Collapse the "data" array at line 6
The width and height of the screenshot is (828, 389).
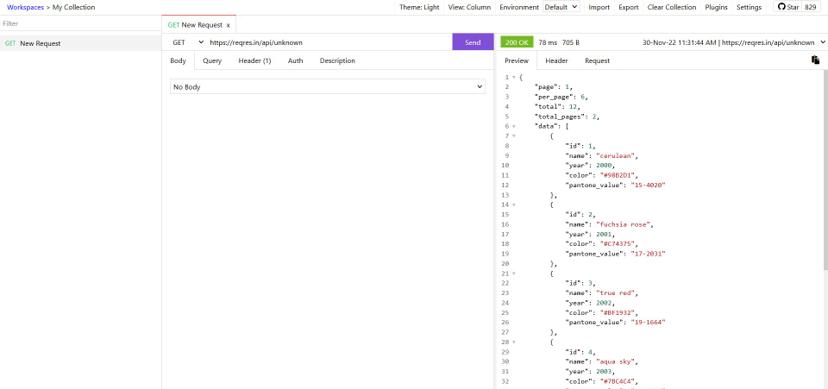(x=514, y=126)
